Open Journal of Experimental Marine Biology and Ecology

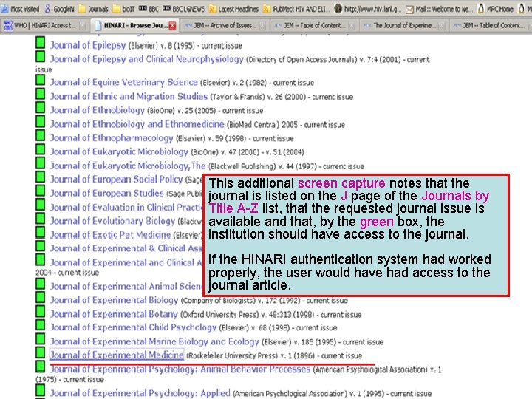[x=154, y=341]
